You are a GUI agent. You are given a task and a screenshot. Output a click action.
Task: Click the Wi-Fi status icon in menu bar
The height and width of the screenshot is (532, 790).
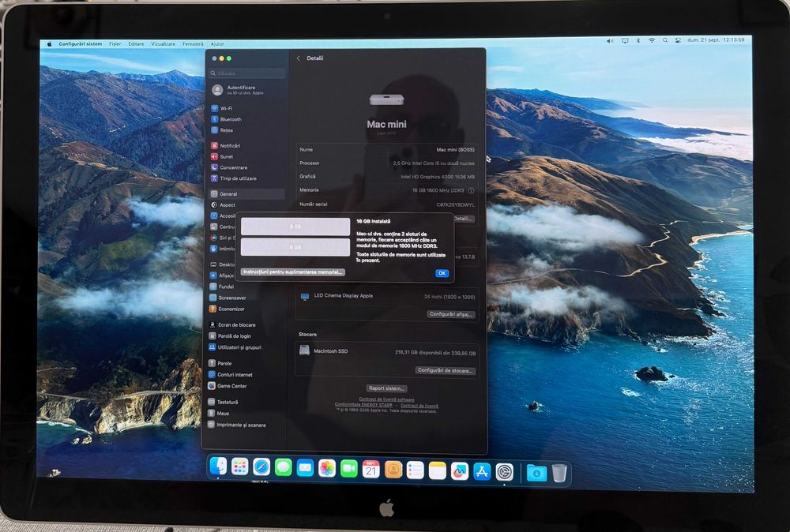point(652,40)
